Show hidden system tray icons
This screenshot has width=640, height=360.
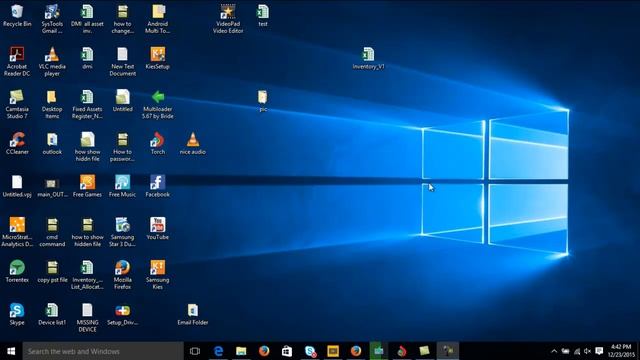click(554, 351)
